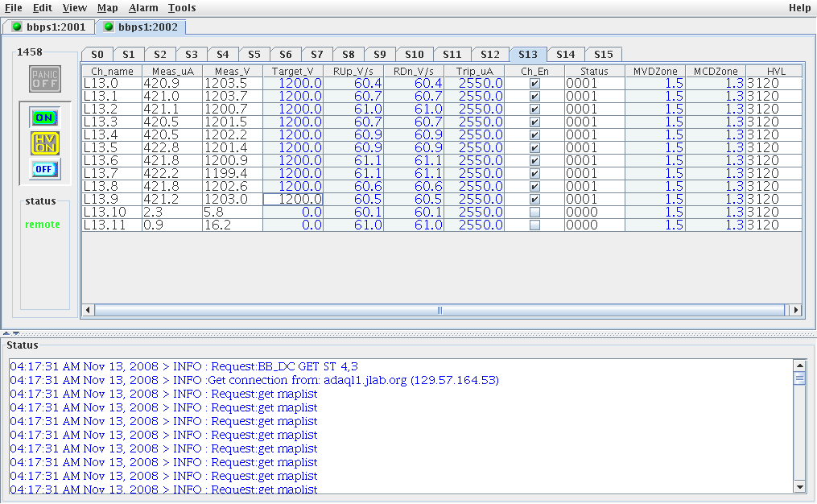The width and height of the screenshot is (817, 504).
Task: Click the green 'remote' status text
Action: [x=42, y=225]
